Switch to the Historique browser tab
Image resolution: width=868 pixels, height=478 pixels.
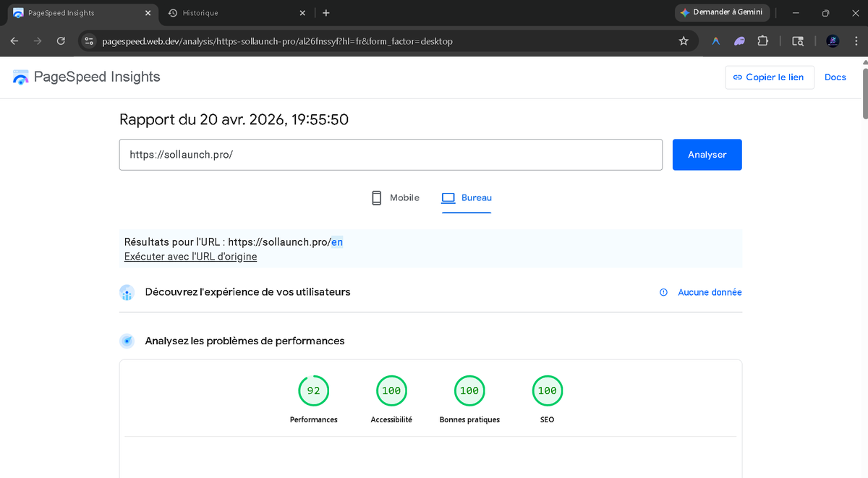236,13
